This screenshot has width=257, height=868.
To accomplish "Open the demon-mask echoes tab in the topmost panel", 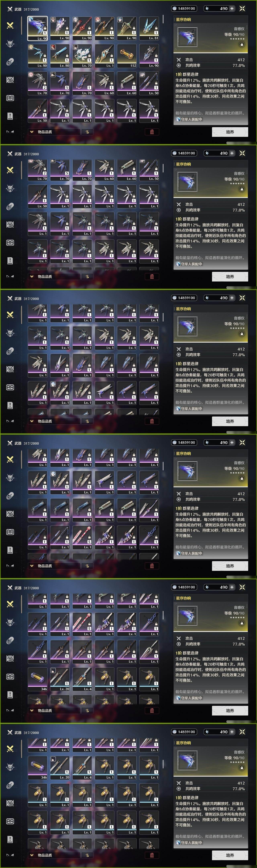I will coord(10,43).
